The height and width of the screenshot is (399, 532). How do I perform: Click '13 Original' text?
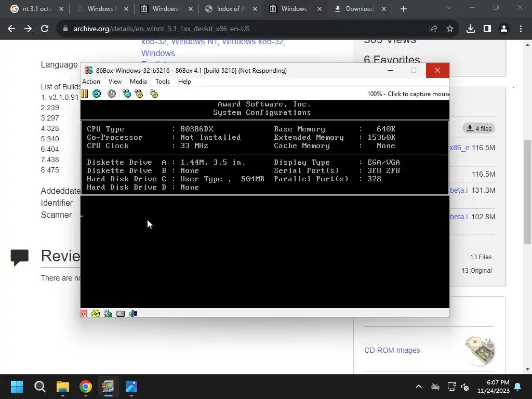point(477,270)
